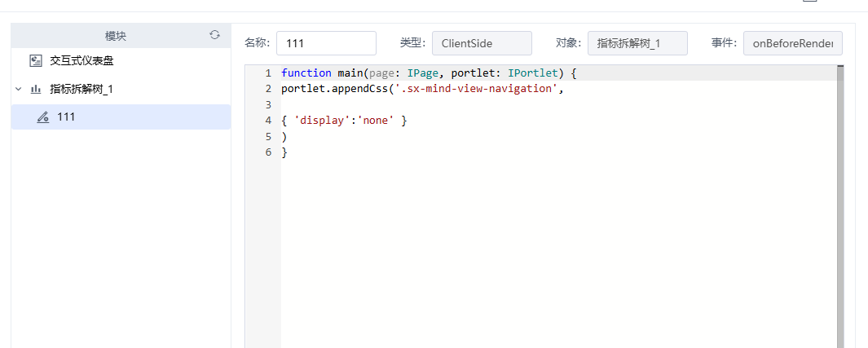868x348 pixels.
Task: Click the 类型 field showing ClientSide
Action: pos(482,43)
